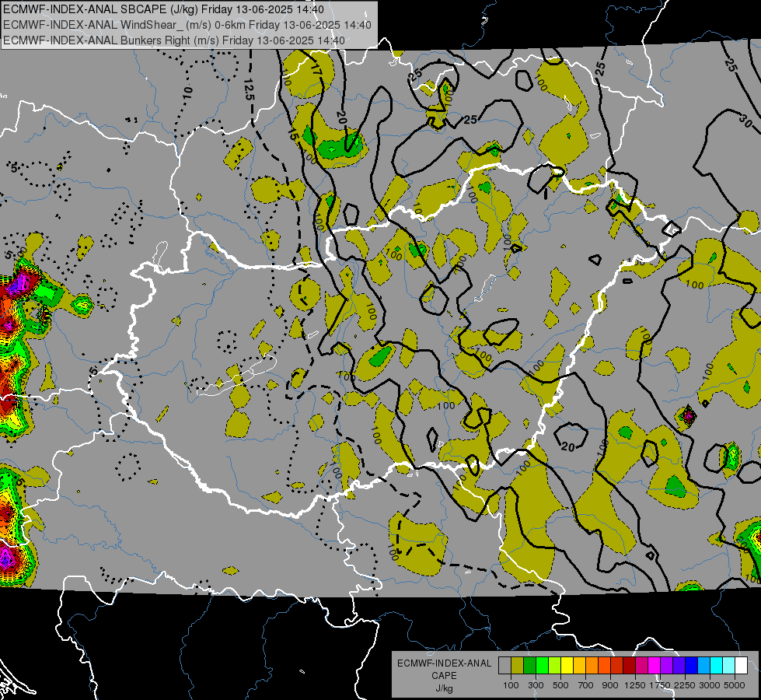761x700 pixels.
Task: Click the WindShear 0-6km header line
Action: point(187,25)
